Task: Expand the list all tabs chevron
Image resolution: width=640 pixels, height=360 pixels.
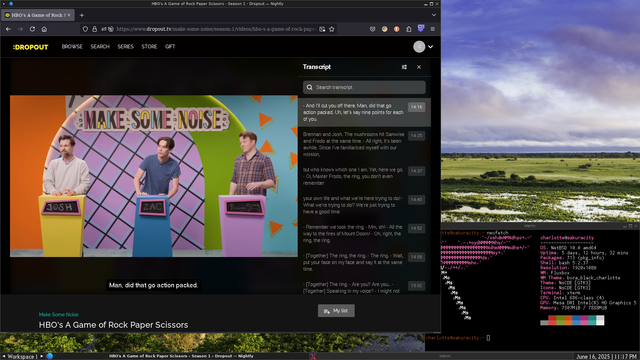Action: [x=434, y=15]
